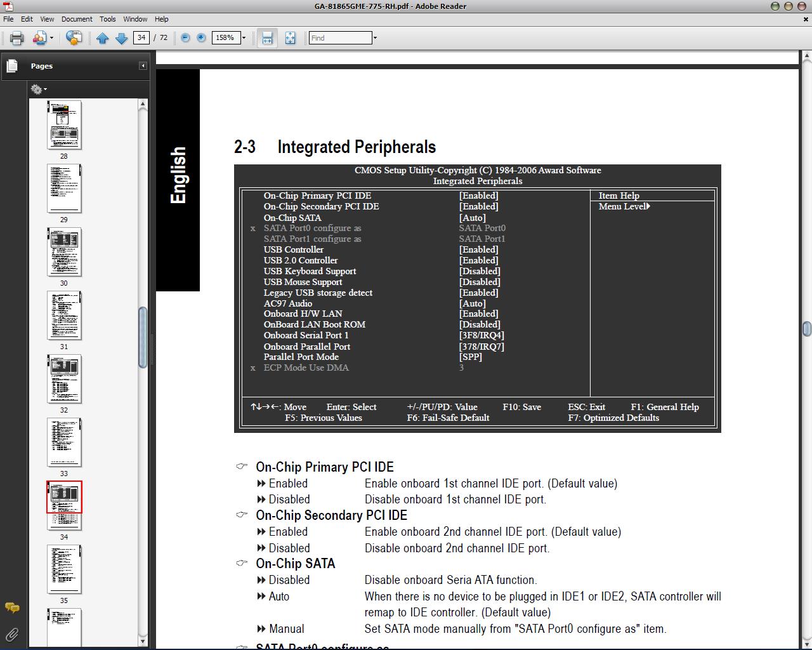
Task: Click 'F7: Optimized Defaults' text
Action: [x=613, y=418]
